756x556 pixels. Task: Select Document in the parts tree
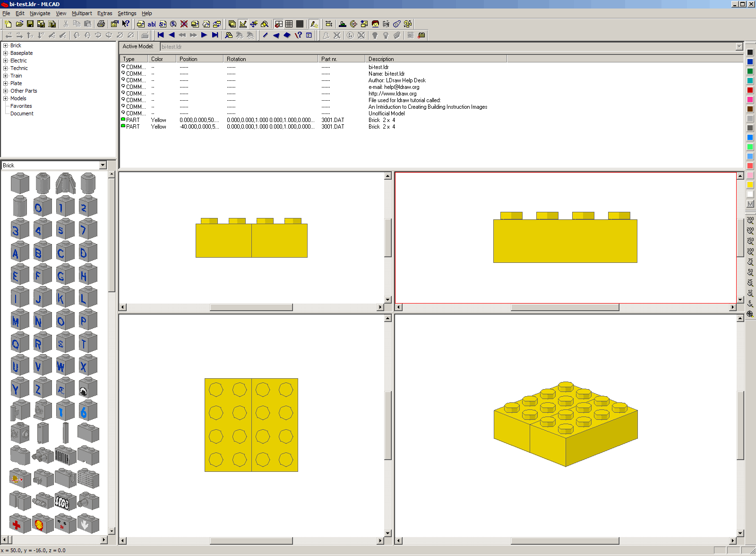click(x=22, y=113)
